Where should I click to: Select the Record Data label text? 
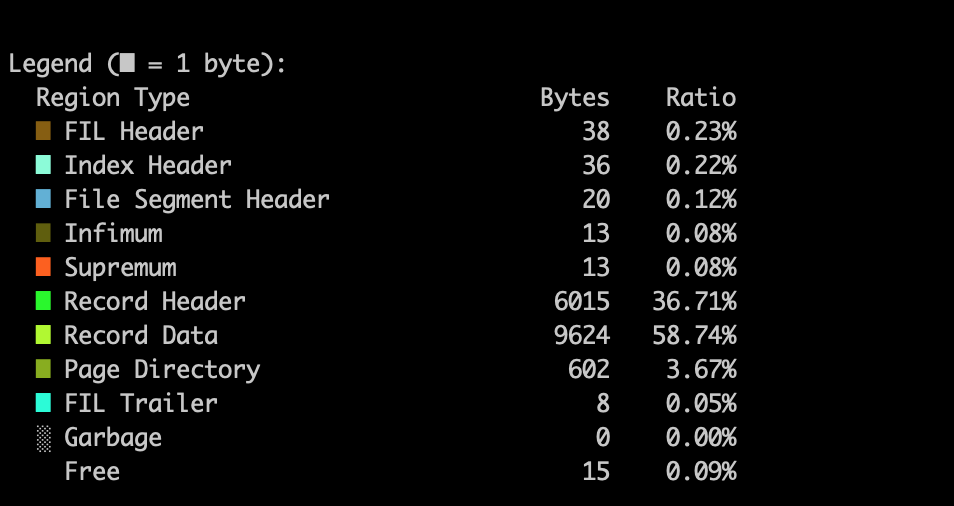click(141, 335)
